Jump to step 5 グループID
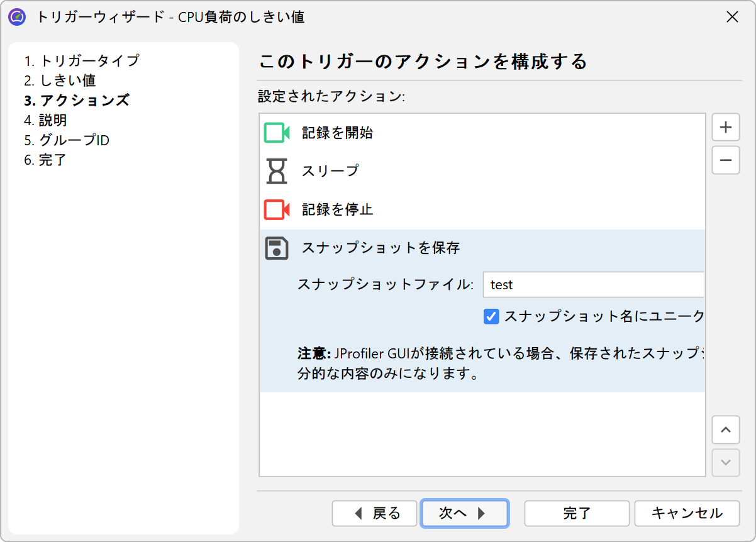The height and width of the screenshot is (542, 756). [x=67, y=140]
